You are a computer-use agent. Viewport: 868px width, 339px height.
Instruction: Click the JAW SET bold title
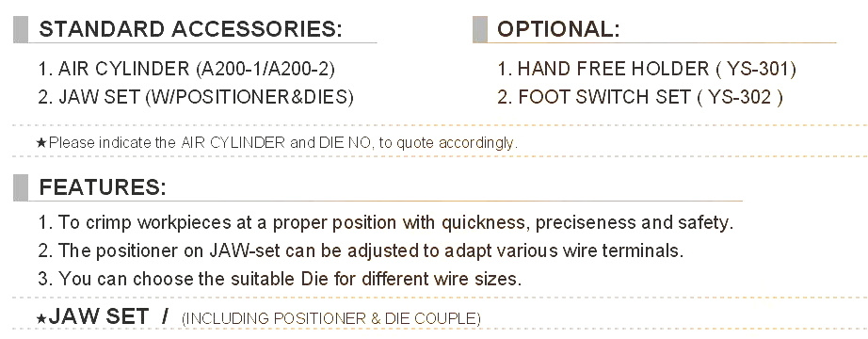tap(99, 316)
